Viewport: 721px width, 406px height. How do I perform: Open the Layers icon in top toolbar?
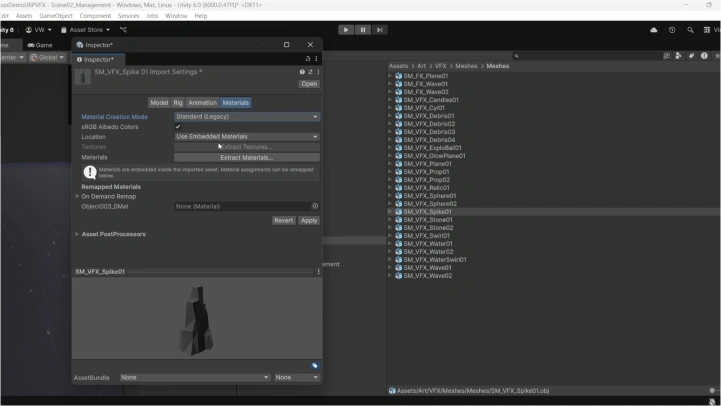(x=707, y=30)
